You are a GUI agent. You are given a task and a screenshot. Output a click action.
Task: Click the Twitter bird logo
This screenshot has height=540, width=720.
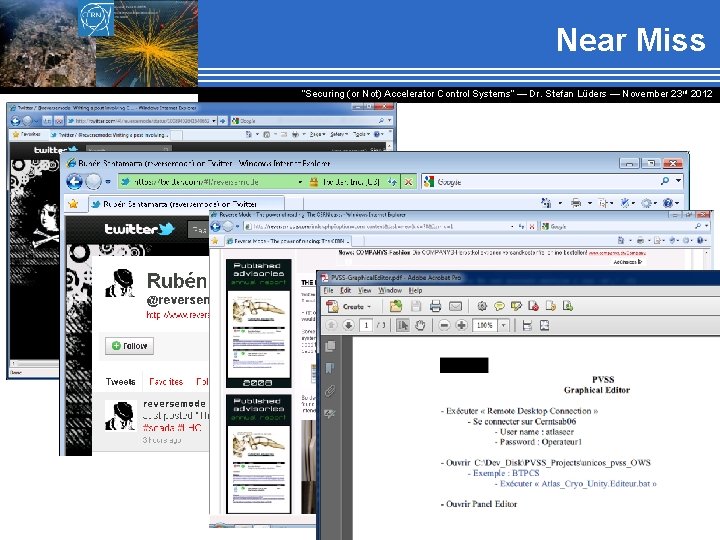166,228
